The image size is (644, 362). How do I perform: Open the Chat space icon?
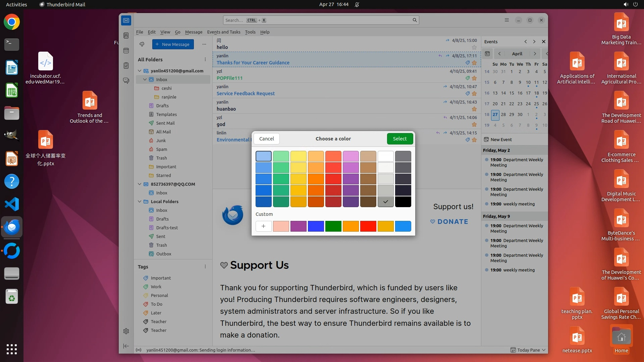tap(126, 81)
